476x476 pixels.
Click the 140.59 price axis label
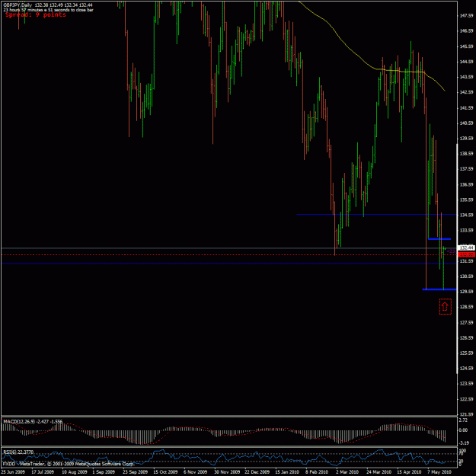(467, 123)
